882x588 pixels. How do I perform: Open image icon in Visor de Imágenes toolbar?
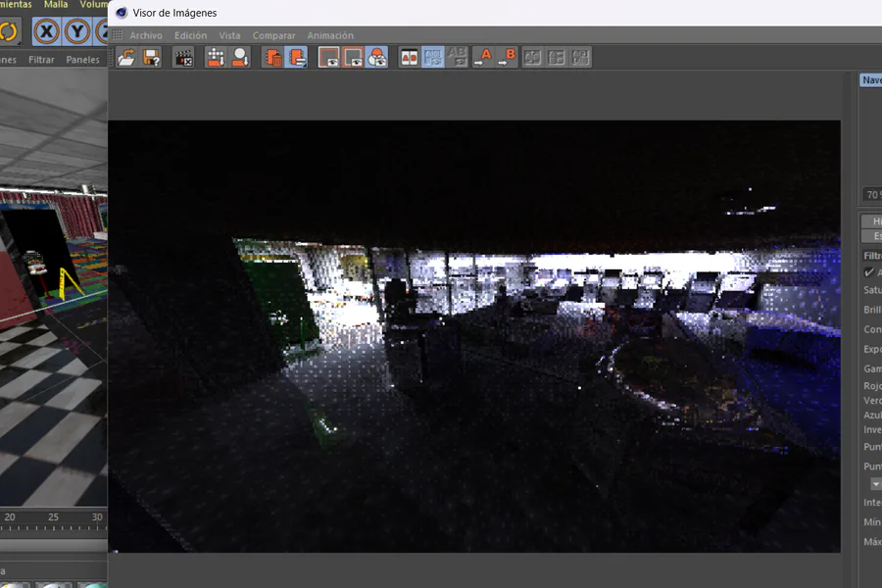tap(126, 58)
